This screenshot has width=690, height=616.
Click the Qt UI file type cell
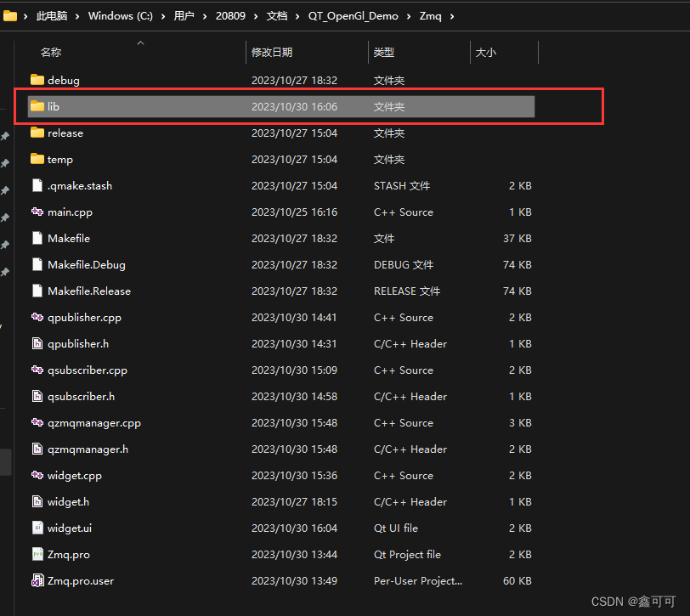pyautogui.click(x=396, y=528)
